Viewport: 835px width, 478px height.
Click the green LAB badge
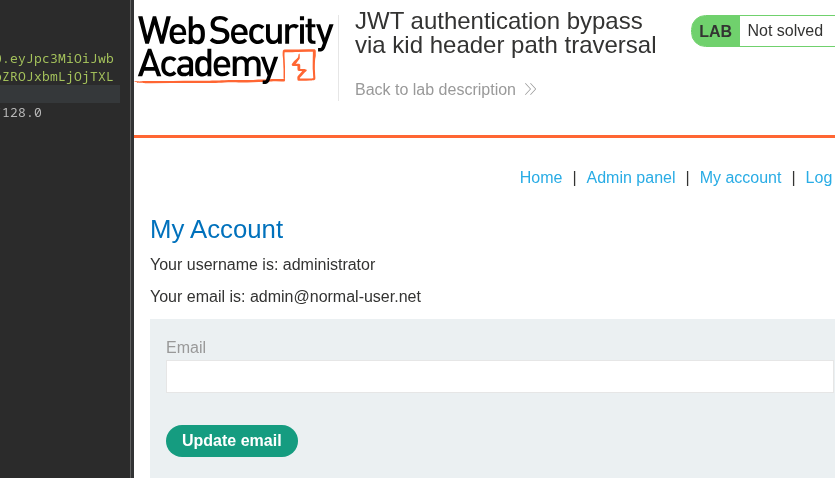point(715,31)
